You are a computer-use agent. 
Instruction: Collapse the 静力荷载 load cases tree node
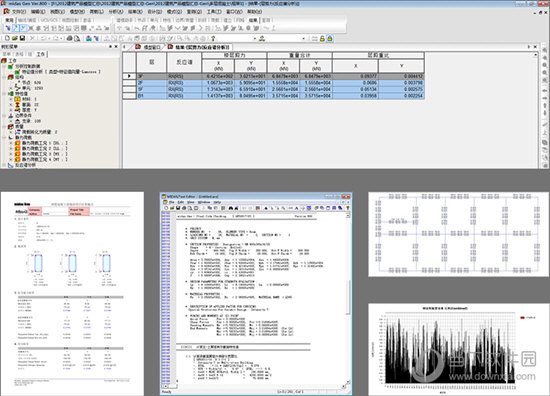[4, 137]
